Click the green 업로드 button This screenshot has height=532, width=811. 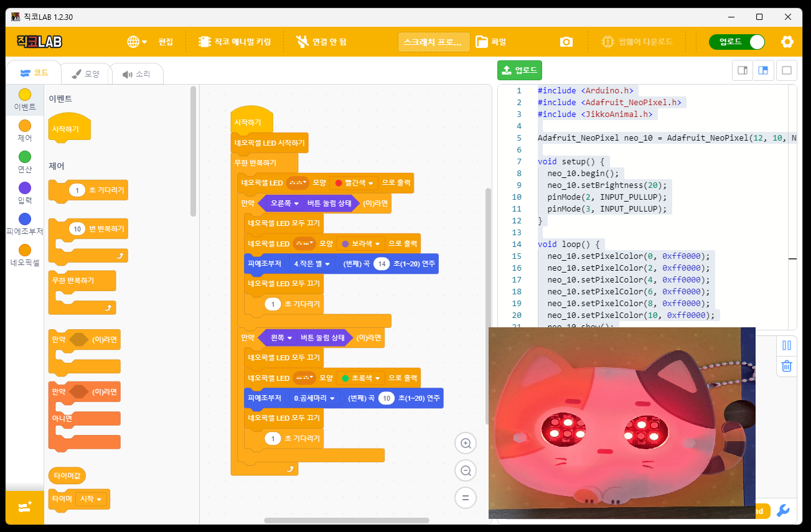point(520,70)
